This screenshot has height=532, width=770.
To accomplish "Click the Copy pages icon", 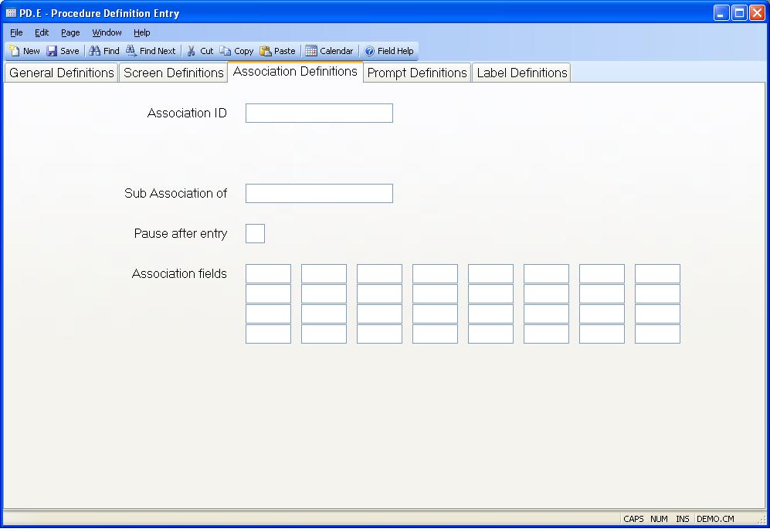I will pyautogui.click(x=225, y=51).
